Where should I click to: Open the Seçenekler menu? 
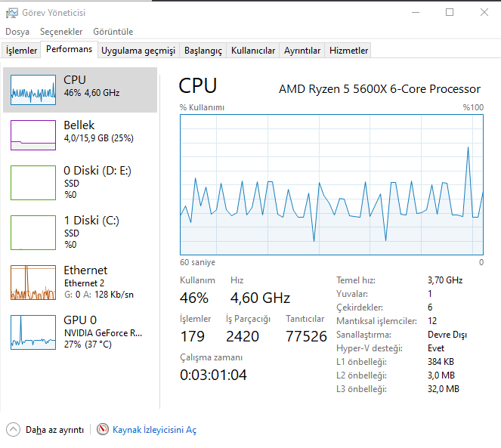(x=61, y=32)
